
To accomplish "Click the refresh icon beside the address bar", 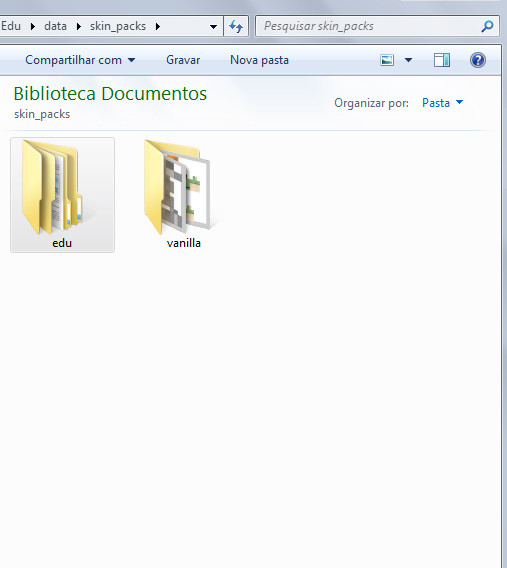I will (236, 26).
